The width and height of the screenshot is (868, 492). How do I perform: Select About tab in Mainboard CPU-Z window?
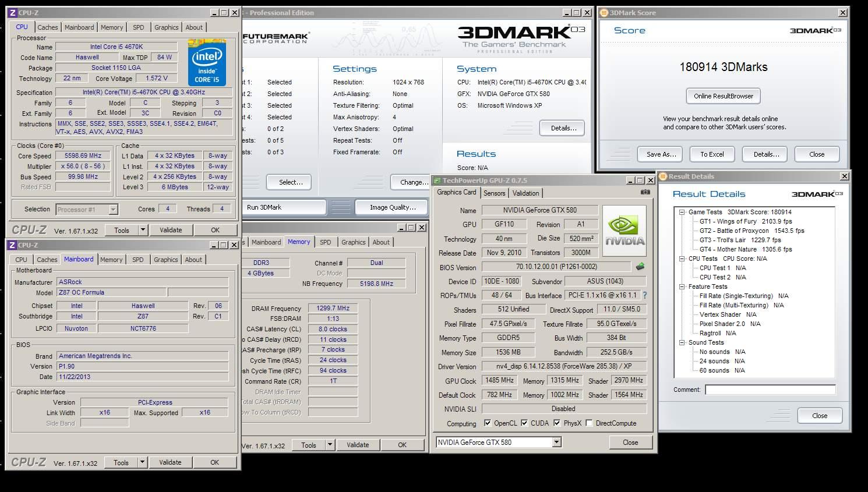[x=194, y=260]
